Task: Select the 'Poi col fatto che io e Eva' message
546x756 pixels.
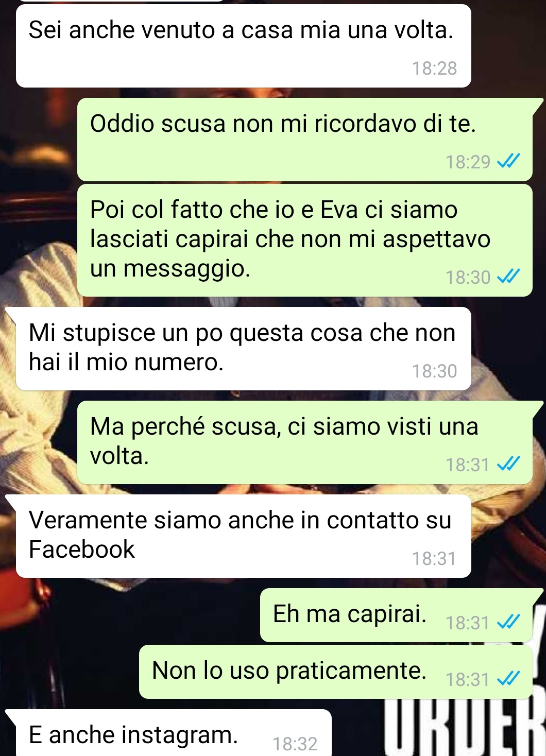Action: point(305,240)
